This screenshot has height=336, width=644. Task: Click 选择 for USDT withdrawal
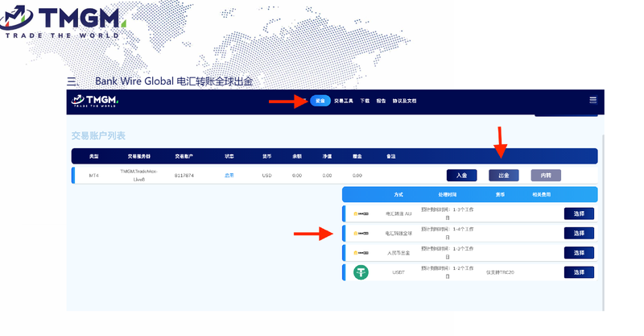point(579,272)
